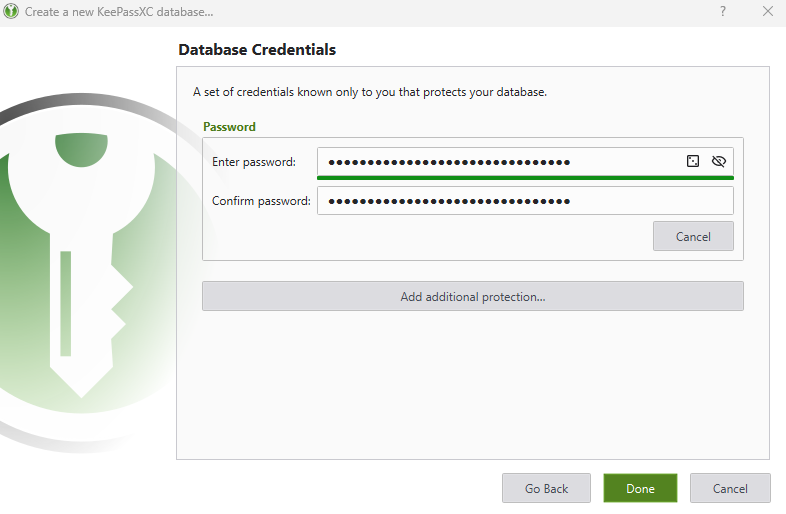This screenshot has width=786, height=514.
Task: Close the new database wizard window
Action: (767, 12)
